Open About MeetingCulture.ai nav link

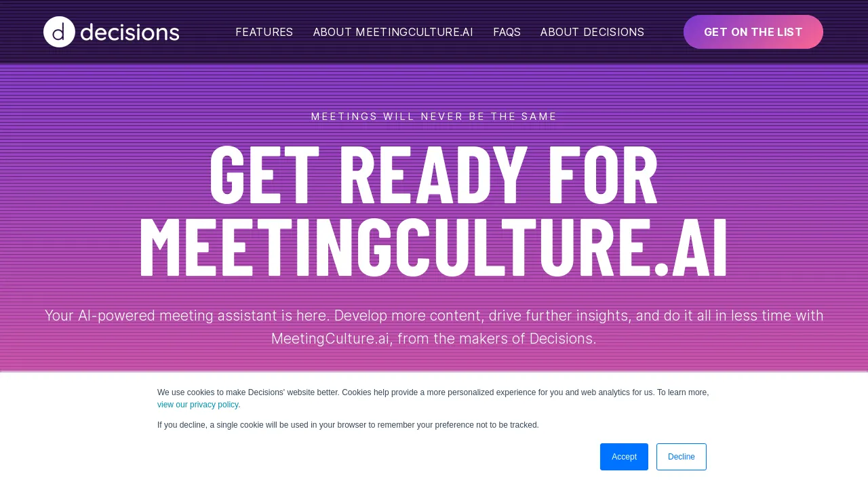pos(393,32)
